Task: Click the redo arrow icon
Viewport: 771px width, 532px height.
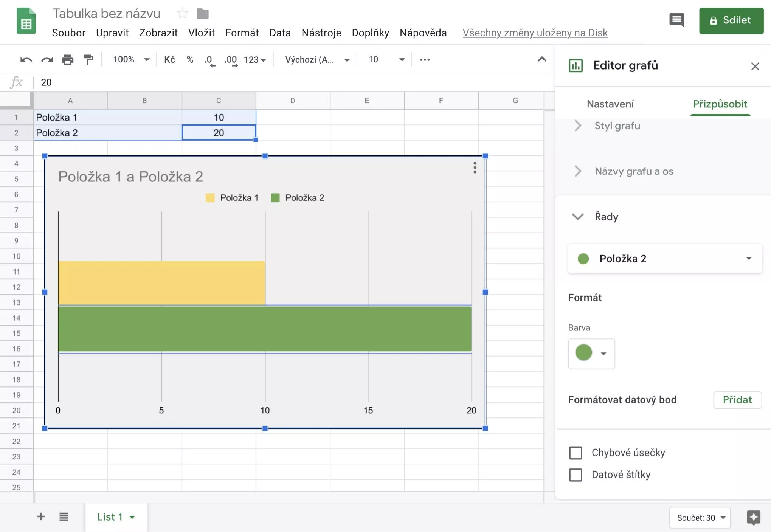Action: (x=47, y=60)
